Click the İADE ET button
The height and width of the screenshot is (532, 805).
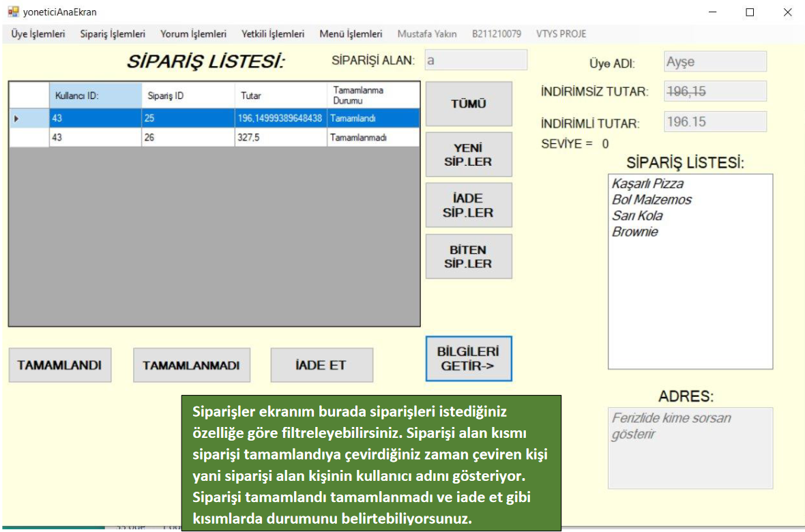321,366
